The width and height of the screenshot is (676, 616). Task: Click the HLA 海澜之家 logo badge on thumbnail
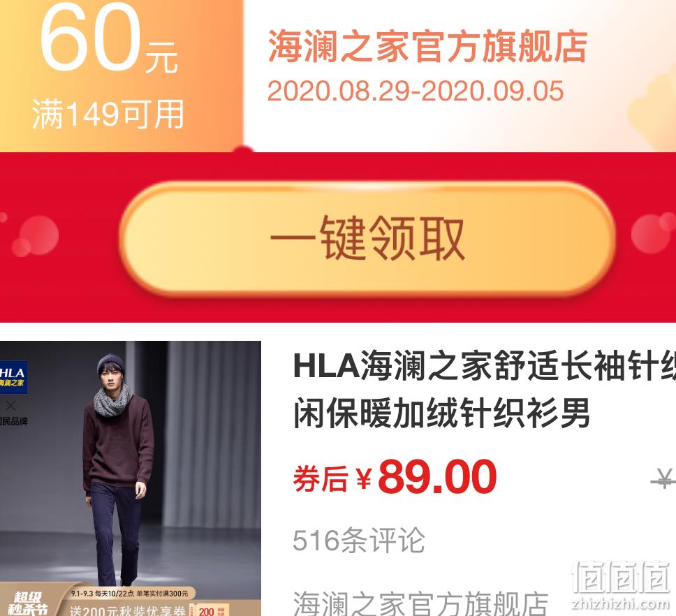[13, 377]
